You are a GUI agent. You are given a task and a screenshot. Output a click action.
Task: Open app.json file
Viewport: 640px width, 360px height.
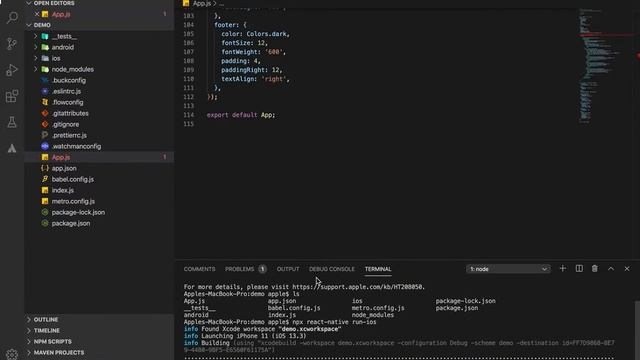pyautogui.click(x=99, y=169)
